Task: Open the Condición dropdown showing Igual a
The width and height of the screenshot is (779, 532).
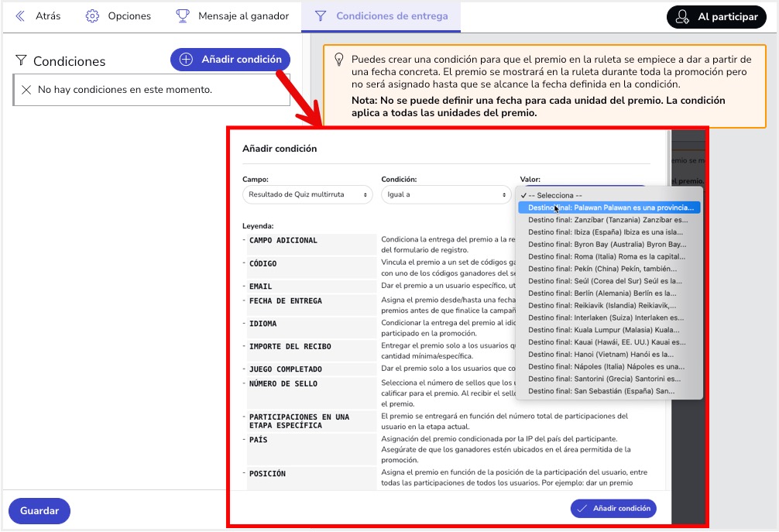Action: coord(447,194)
